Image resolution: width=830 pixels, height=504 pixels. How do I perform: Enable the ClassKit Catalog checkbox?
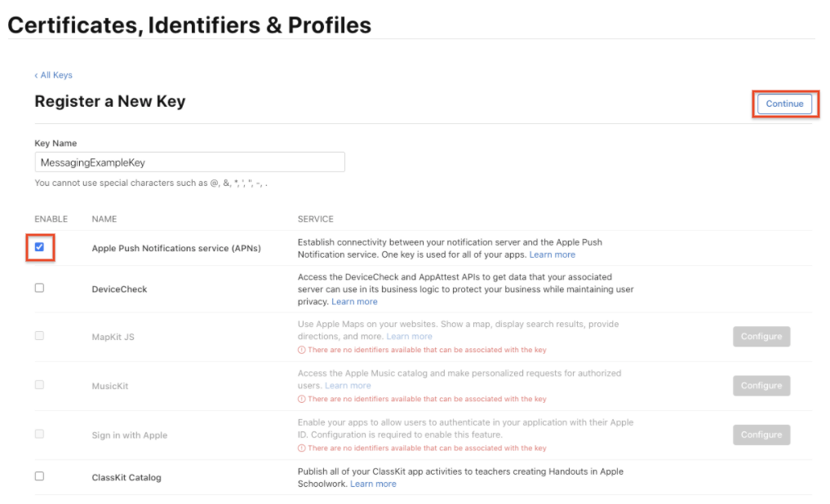(39, 476)
